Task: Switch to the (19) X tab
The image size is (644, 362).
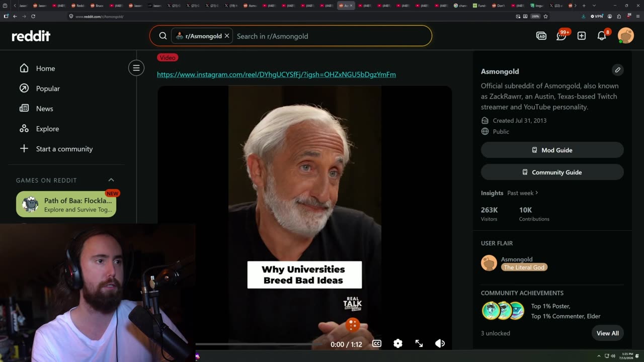Action: 231,6
